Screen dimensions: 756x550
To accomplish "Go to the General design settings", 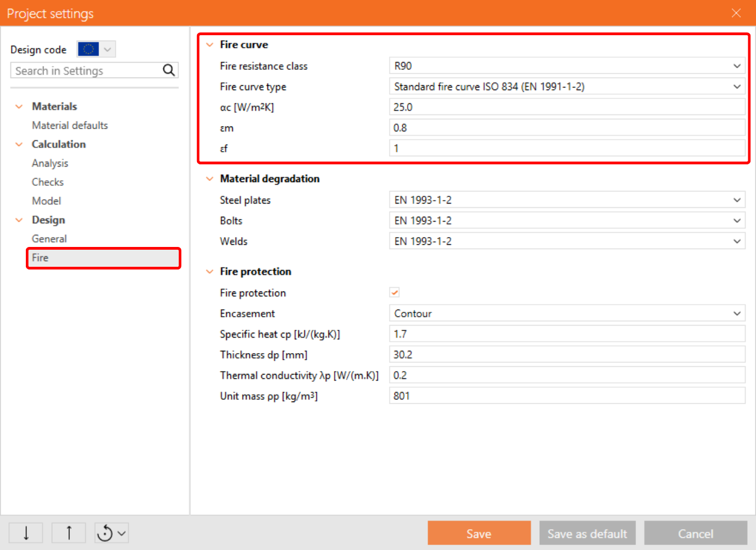I will coord(50,239).
